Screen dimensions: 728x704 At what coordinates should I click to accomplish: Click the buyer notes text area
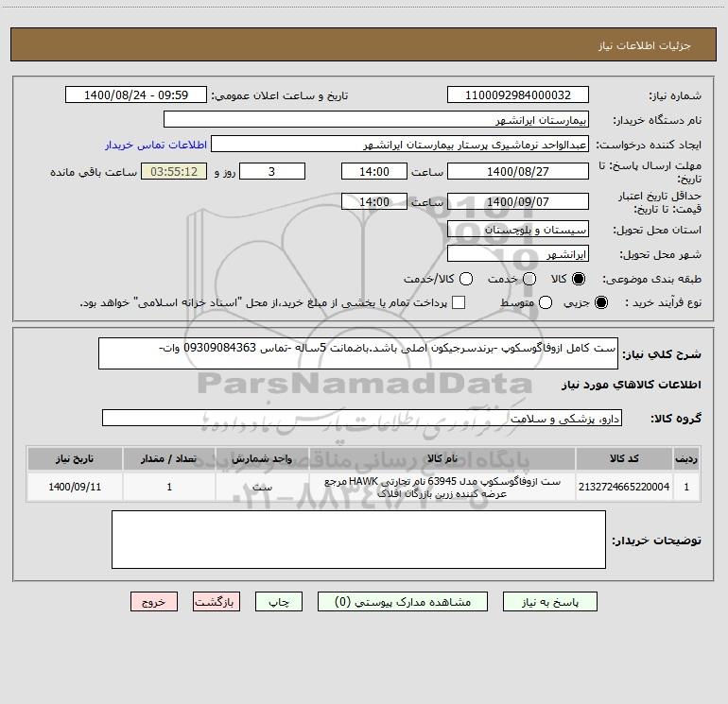pos(358,540)
